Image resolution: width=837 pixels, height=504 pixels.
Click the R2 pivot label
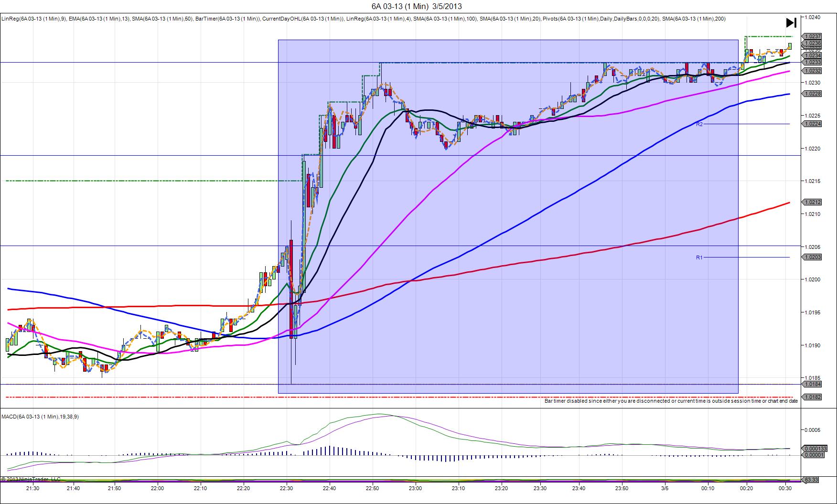point(699,124)
